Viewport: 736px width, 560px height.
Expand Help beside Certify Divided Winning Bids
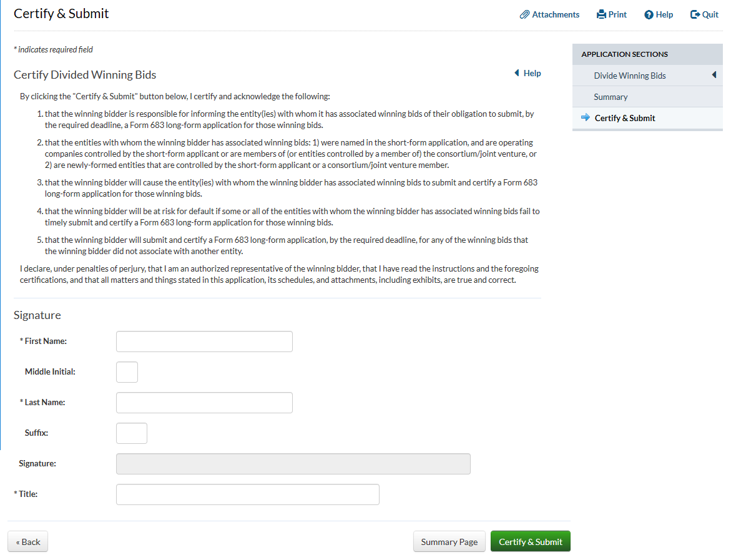pyautogui.click(x=527, y=73)
